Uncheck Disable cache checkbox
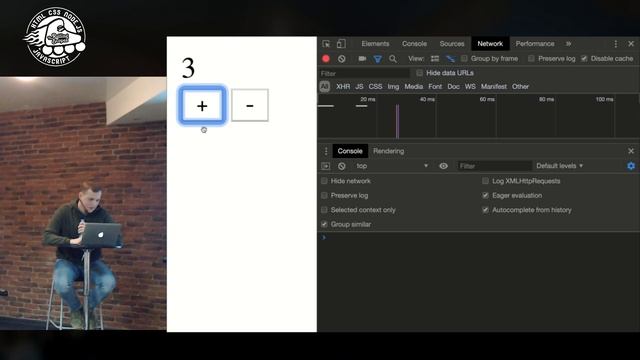Screen dimensions: 640x360 pos(584,59)
